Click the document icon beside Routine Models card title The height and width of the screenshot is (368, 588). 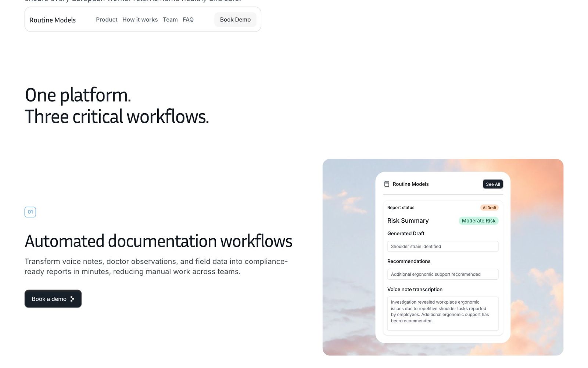(x=387, y=184)
